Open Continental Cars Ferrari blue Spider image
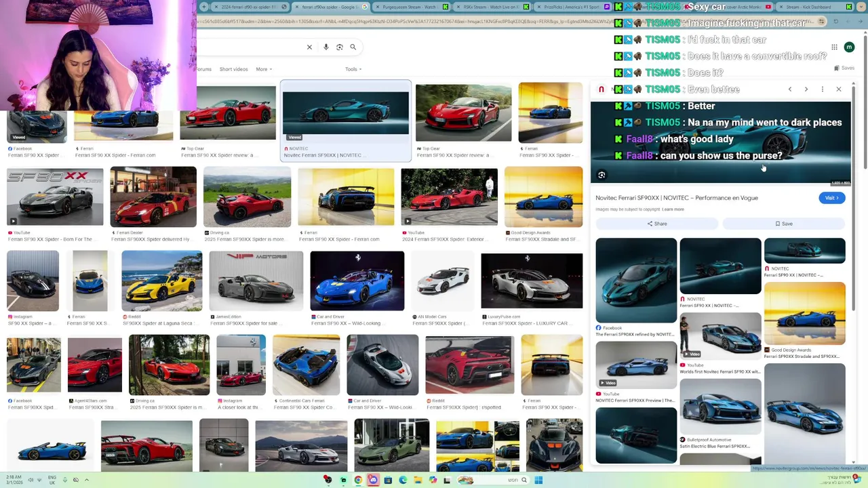868x488 pixels. pos(306,365)
